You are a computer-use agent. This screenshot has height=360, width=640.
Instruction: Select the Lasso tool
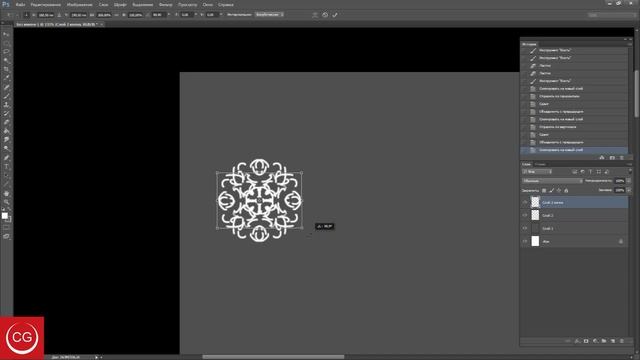click(6, 52)
